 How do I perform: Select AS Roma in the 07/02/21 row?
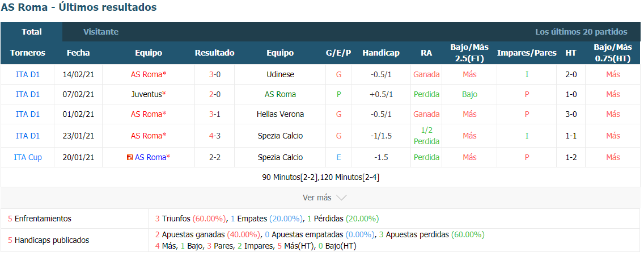[x=280, y=94]
